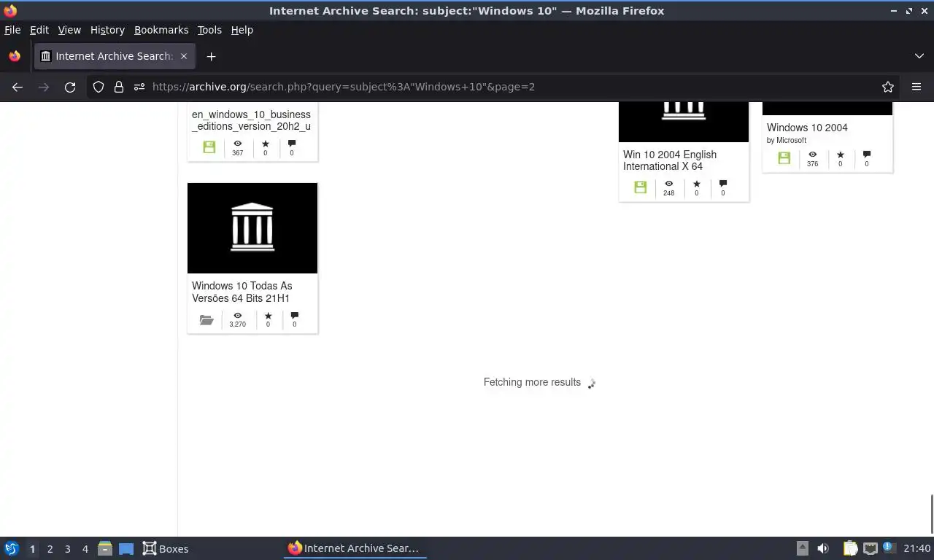View site security padlock info
Viewport: 934px width, 560px height.
click(119, 87)
